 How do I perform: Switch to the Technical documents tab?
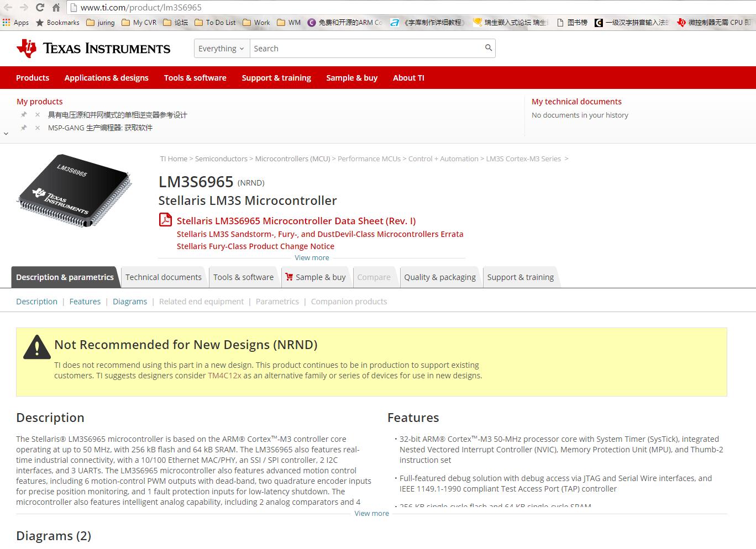[x=164, y=277]
